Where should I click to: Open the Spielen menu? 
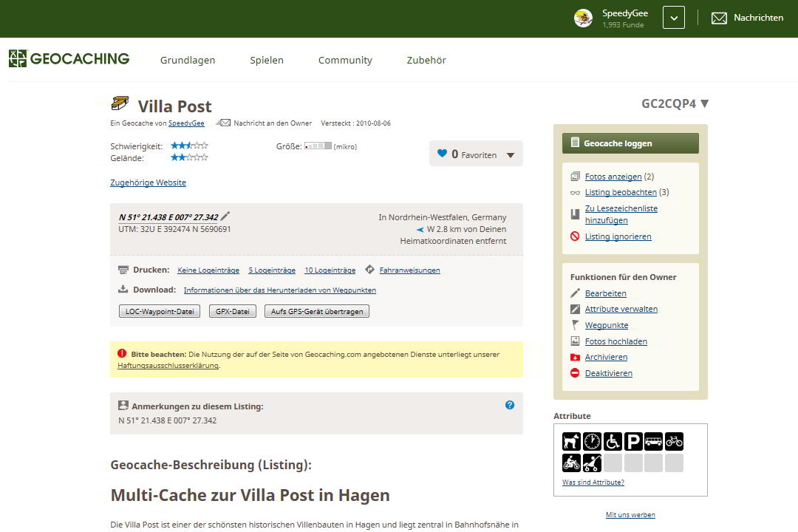(x=267, y=60)
